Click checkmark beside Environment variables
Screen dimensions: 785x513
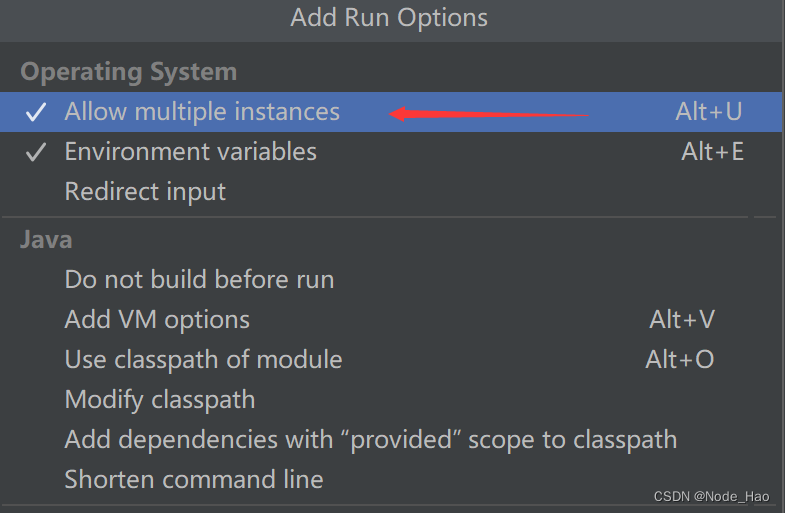[x=36, y=152]
